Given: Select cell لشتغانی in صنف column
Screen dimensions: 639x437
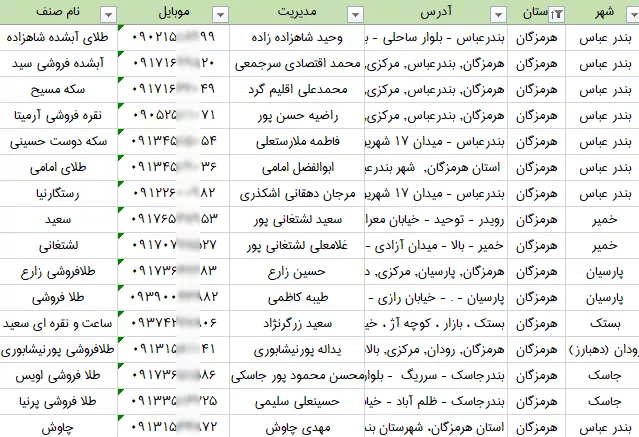Looking at the screenshot, I should (59, 246).
